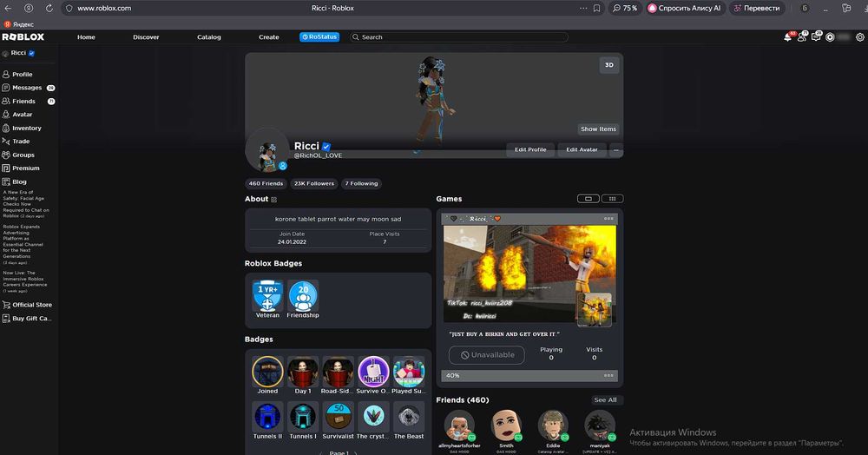Image resolution: width=868 pixels, height=455 pixels.
Task: Open the Roblox logo home link
Action: point(23,37)
